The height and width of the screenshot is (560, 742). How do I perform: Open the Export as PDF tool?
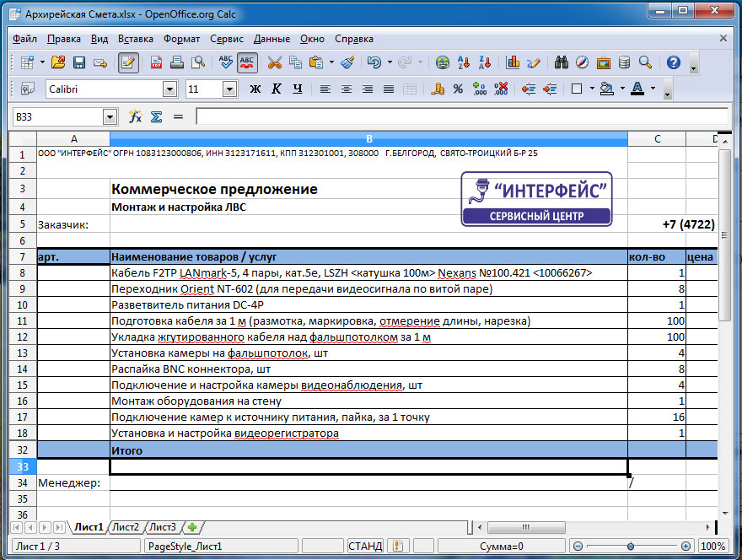[156, 62]
